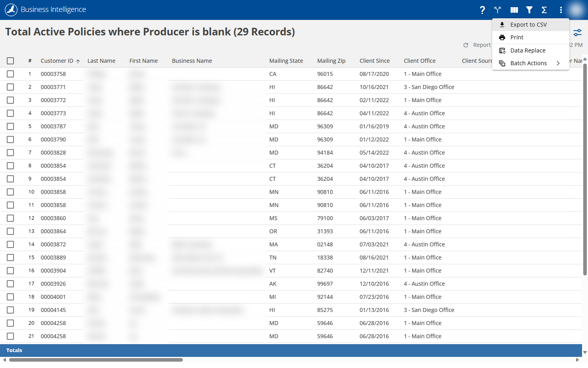This screenshot has width=588, height=368.
Task: Click the Business Name column header
Action: (192, 61)
